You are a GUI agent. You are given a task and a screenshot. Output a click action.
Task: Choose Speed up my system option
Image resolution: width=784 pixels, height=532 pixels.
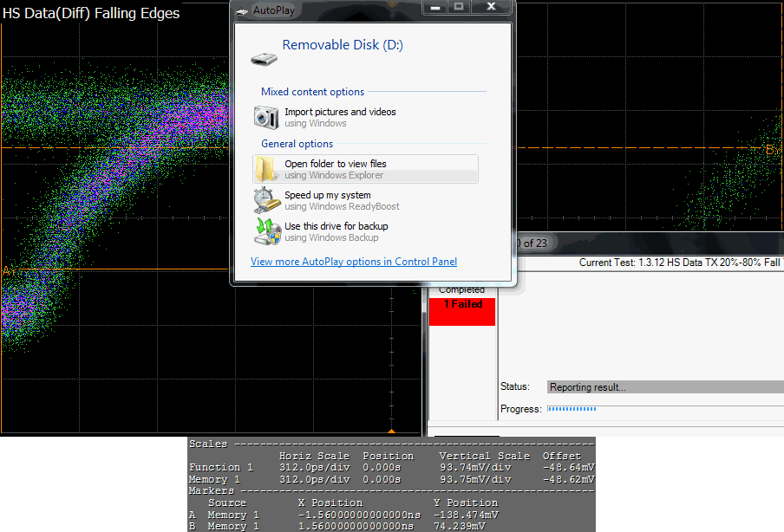[328, 195]
